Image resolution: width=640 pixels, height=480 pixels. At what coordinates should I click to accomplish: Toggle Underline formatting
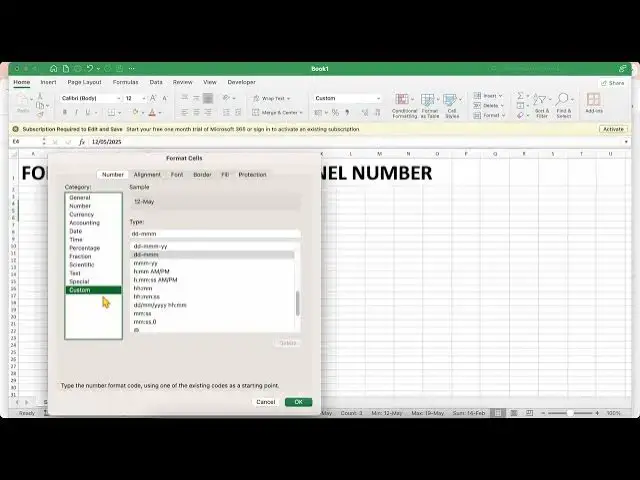[87, 112]
